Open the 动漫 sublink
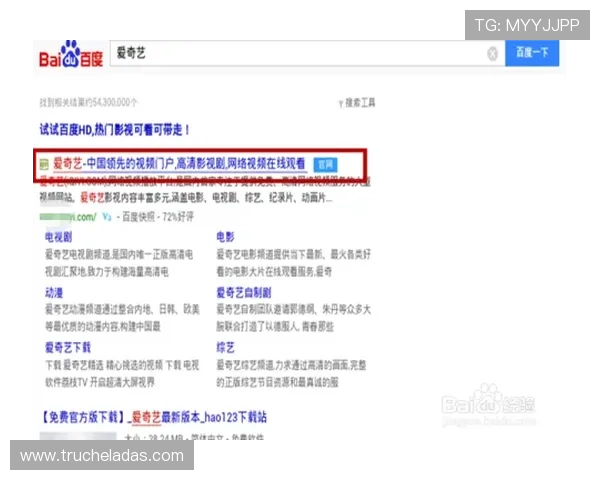Viewport: 600px width, 480px height. [54, 293]
